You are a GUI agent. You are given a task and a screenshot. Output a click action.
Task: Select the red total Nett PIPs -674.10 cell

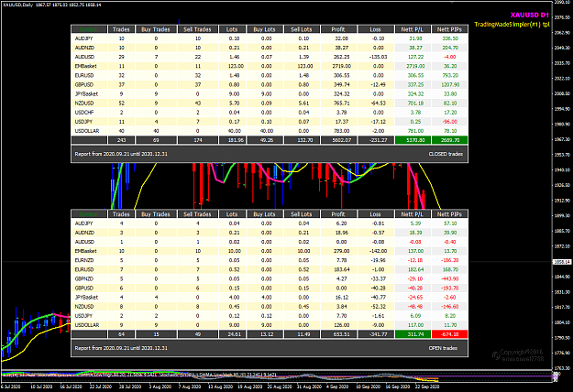click(449, 334)
